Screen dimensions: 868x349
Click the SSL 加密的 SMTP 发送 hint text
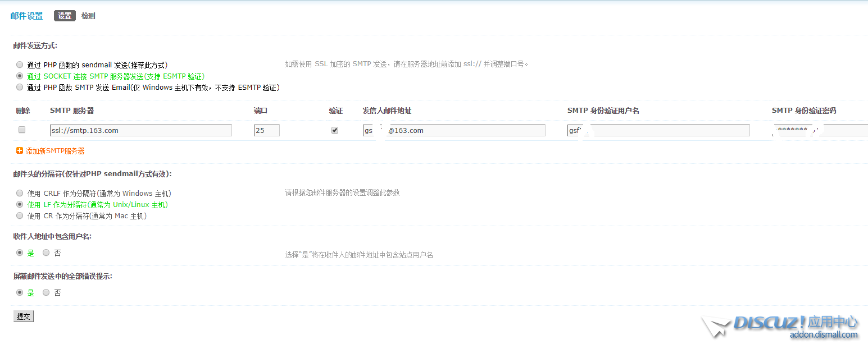pos(407,64)
